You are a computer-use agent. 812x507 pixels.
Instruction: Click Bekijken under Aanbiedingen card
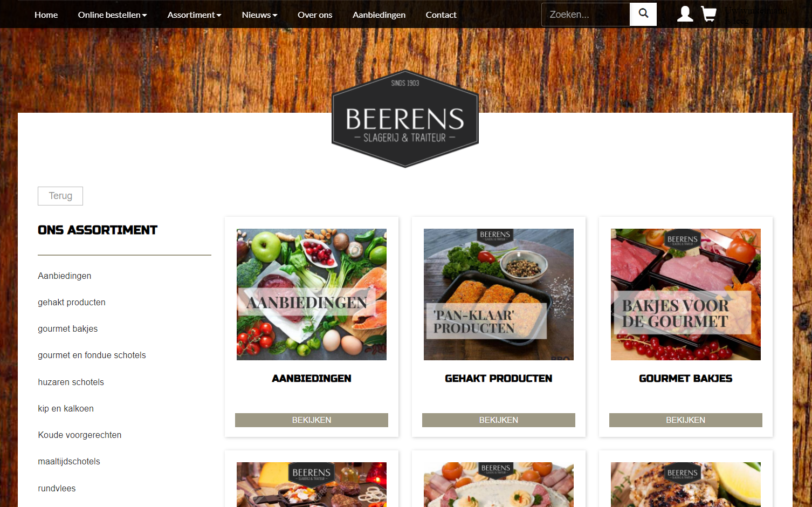pyautogui.click(x=312, y=420)
